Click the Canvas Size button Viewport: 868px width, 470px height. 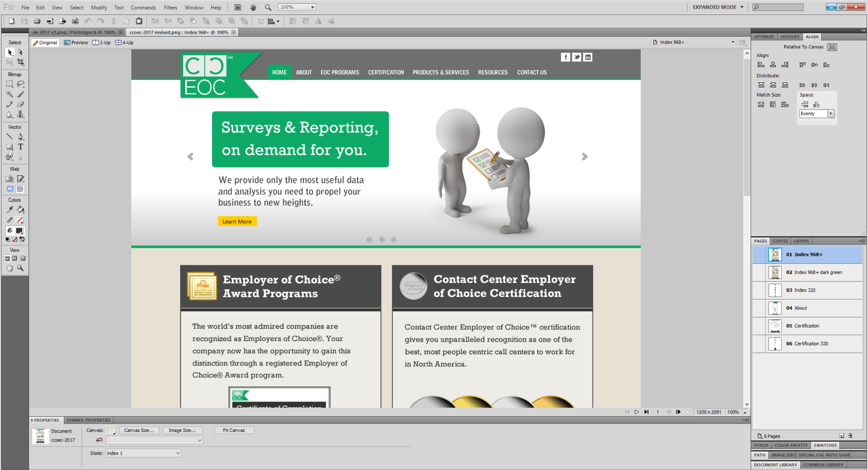[139, 430]
